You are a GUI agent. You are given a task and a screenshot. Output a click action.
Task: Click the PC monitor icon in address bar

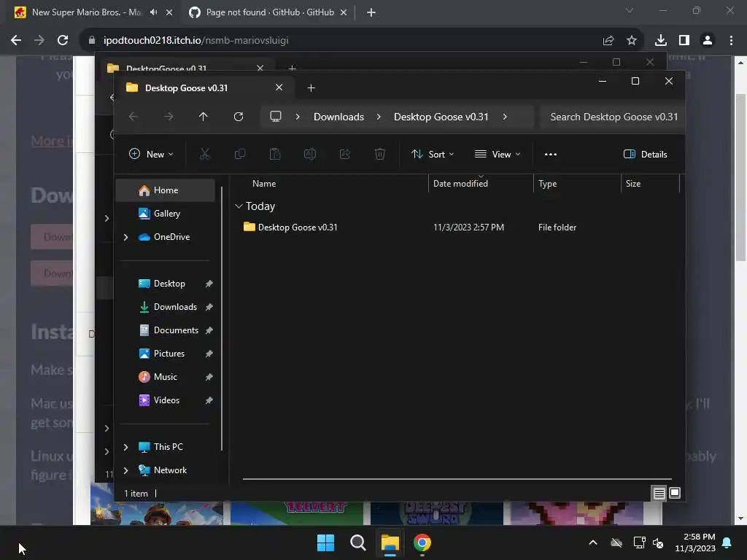[275, 117]
